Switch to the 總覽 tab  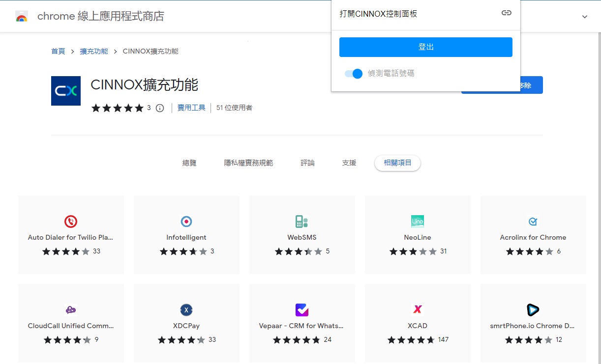189,163
